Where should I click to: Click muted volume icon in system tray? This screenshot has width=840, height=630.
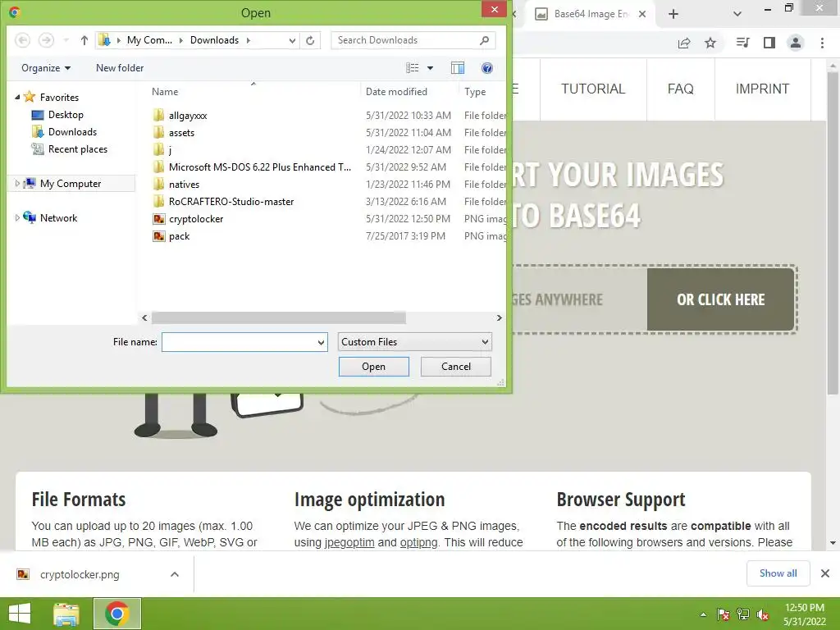763,614
